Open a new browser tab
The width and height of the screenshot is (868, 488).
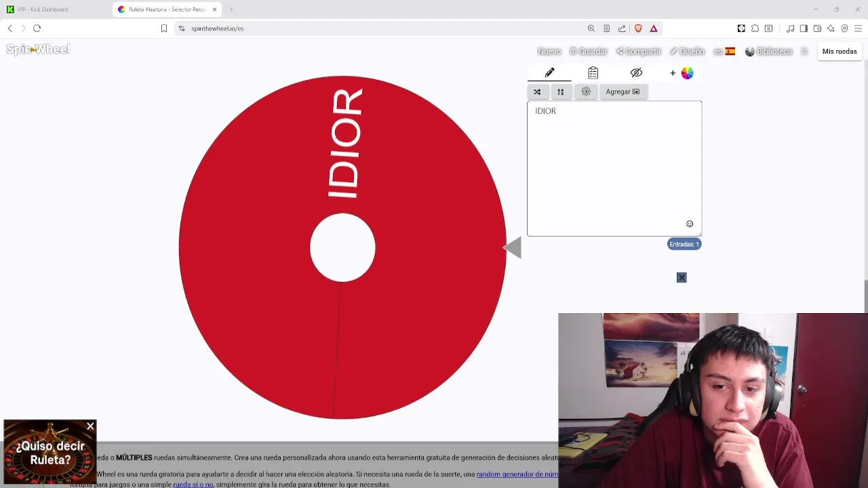pyautogui.click(x=231, y=9)
